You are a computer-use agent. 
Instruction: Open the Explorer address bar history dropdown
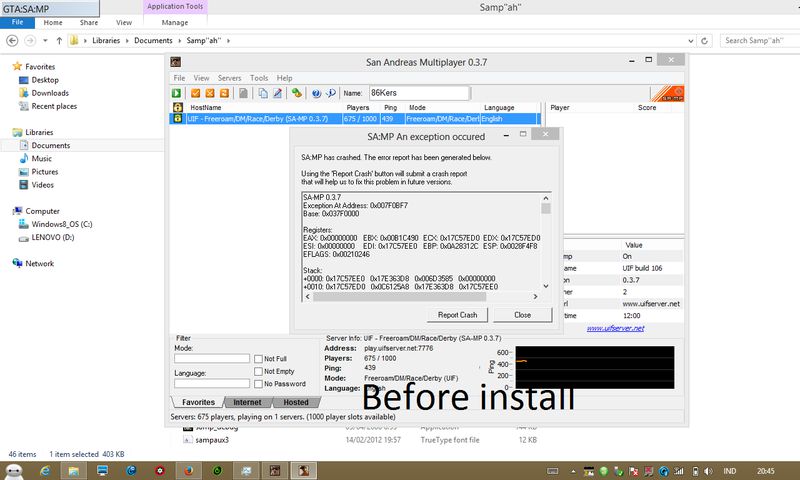coord(691,41)
